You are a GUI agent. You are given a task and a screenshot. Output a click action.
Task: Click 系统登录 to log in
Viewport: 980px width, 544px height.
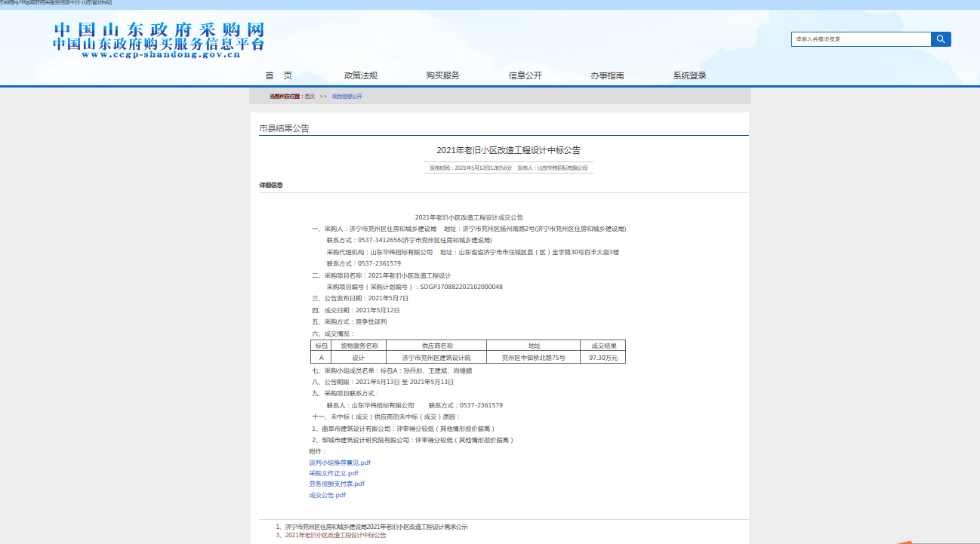[x=689, y=75]
